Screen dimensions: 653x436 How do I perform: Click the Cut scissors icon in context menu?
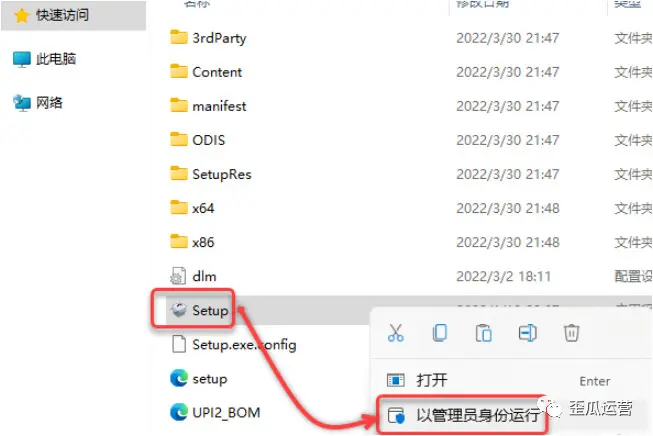tap(395, 333)
